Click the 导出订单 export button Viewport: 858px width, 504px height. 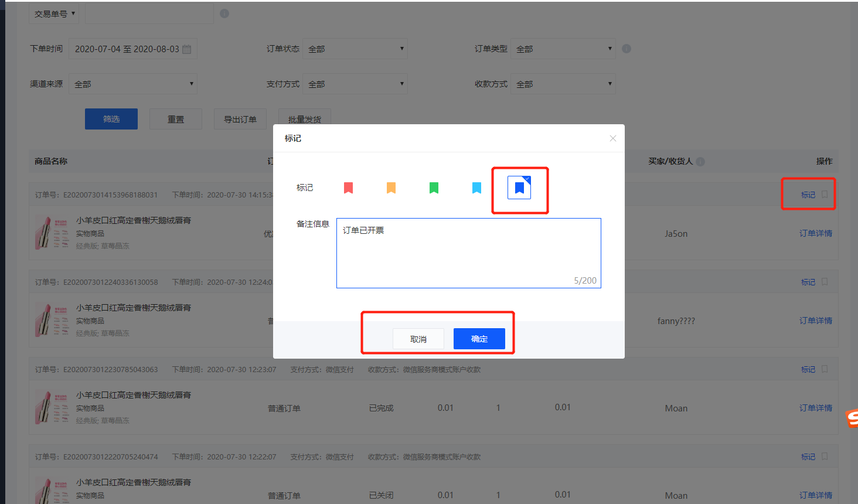pos(240,119)
